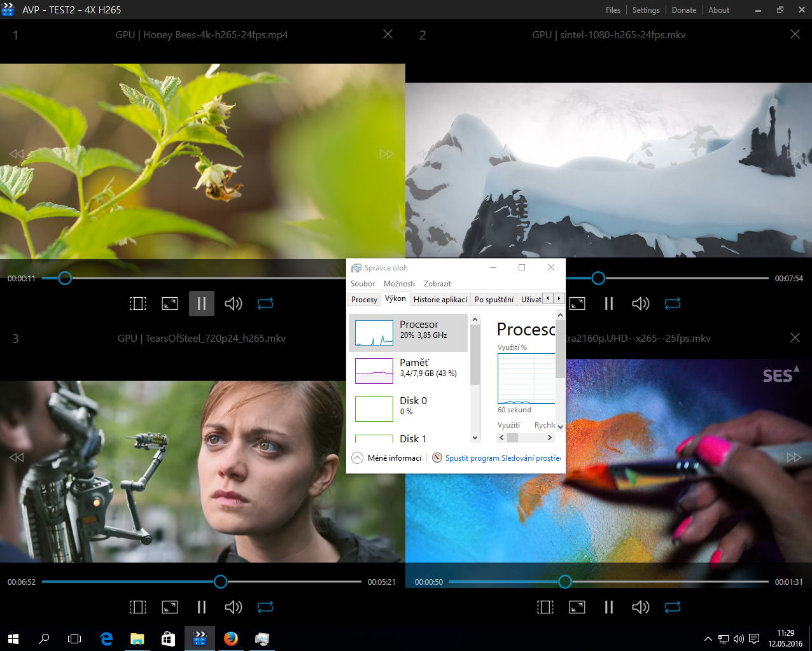The image size is (812, 651).
Task: Open fullscreen for Honey Bees video
Action: (170, 304)
